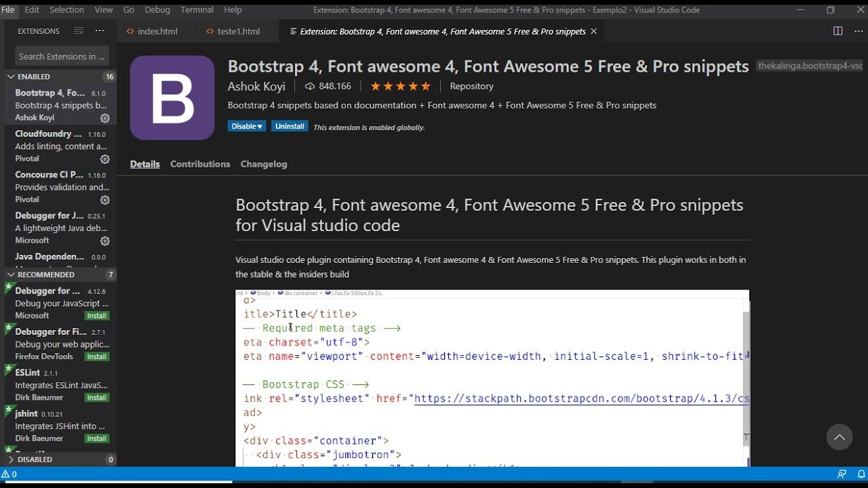Open the File menu
Viewport: 868px width, 488px height.
click(7, 9)
